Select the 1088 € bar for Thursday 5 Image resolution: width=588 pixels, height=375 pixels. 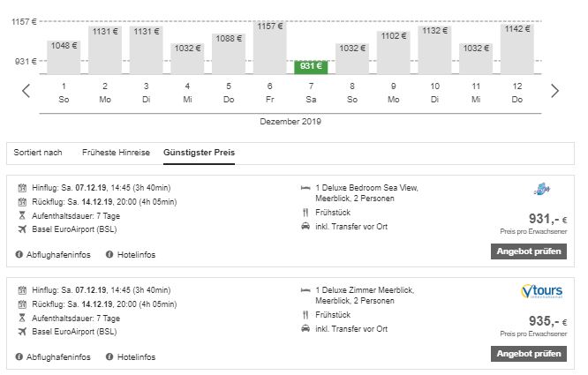pos(229,54)
